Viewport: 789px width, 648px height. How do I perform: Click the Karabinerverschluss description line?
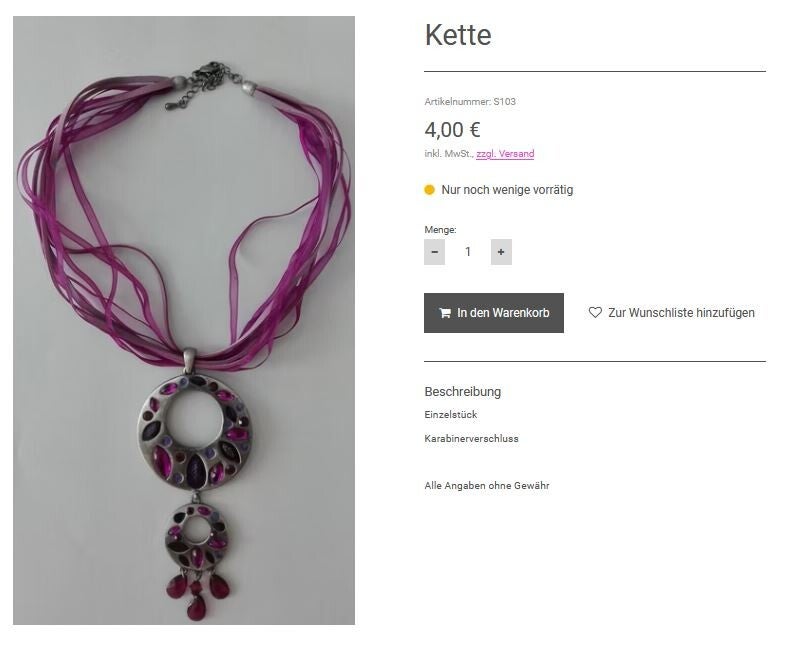(471, 439)
